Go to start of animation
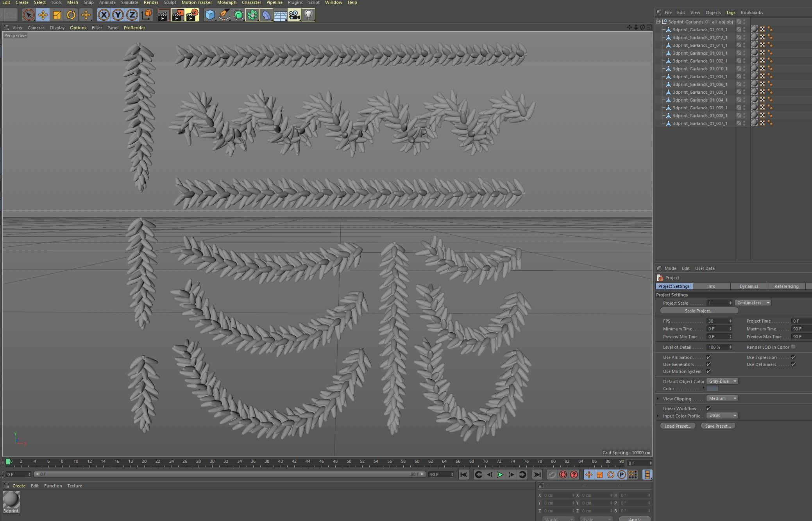Image resolution: width=812 pixels, height=521 pixels. click(463, 475)
